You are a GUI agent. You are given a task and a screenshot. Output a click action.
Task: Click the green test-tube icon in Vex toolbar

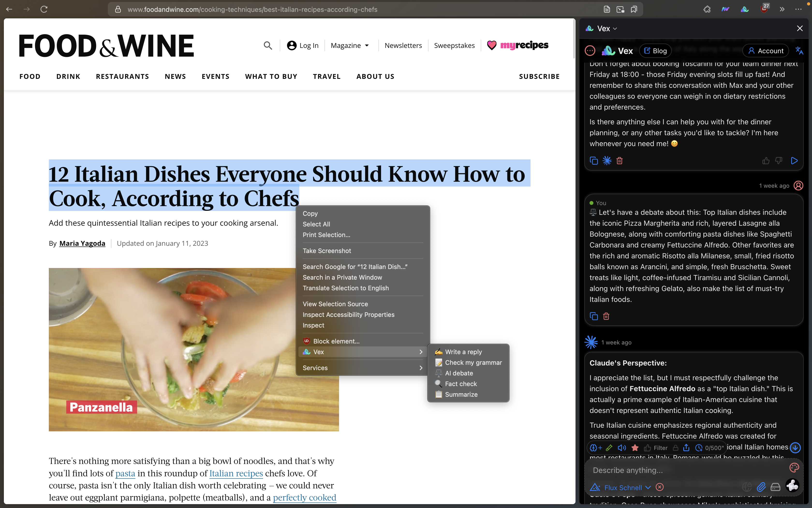tap(609, 448)
